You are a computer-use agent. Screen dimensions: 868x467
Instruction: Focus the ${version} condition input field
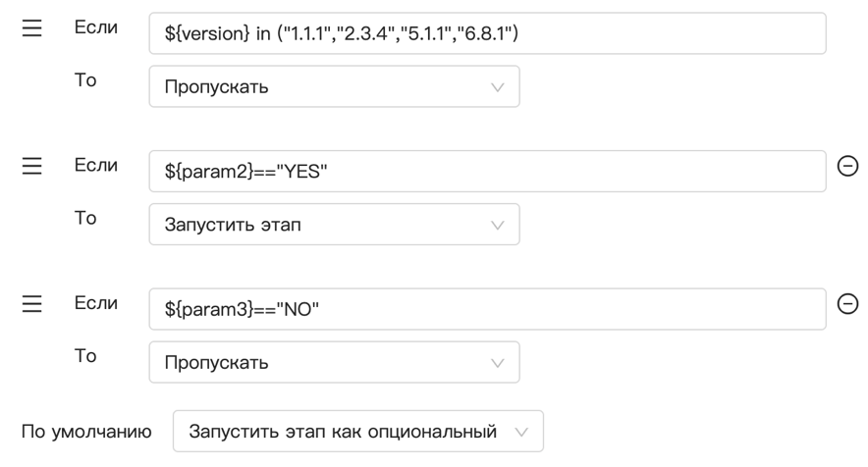pyautogui.click(x=486, y=33)
